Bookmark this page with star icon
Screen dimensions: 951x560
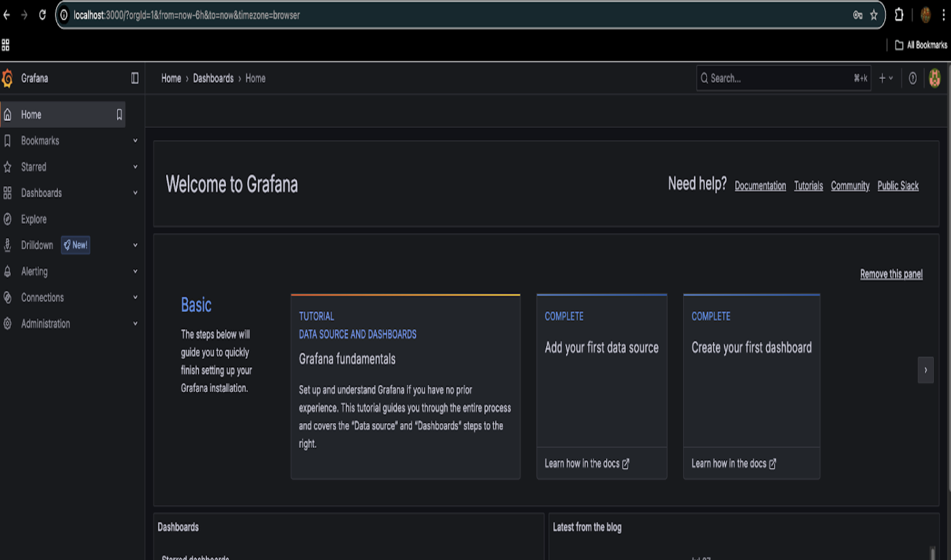click(x=874, y=15)
